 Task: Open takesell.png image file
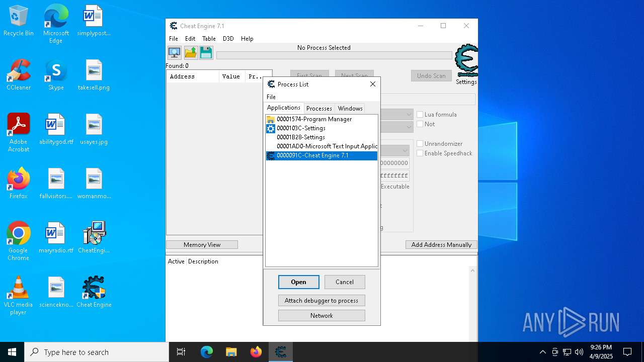(94, 75)
